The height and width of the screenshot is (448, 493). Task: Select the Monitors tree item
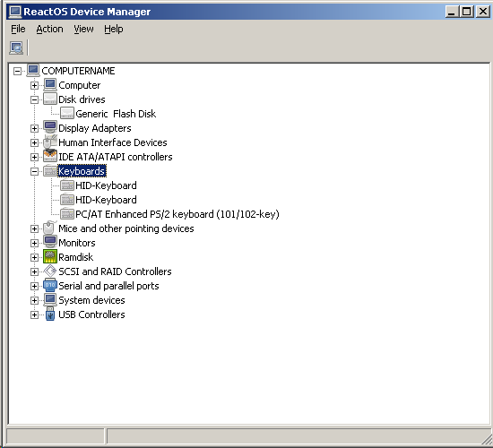coord(77,243)
